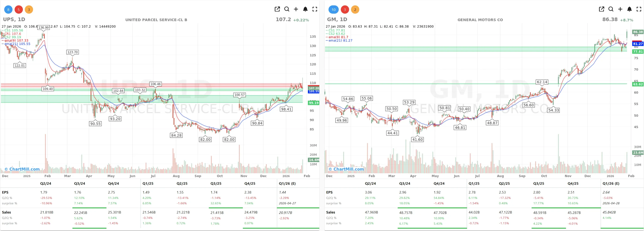Visit the ChartMill.com link under the UPS chart
The image size is (644, 231).
(x=22, y=169)
